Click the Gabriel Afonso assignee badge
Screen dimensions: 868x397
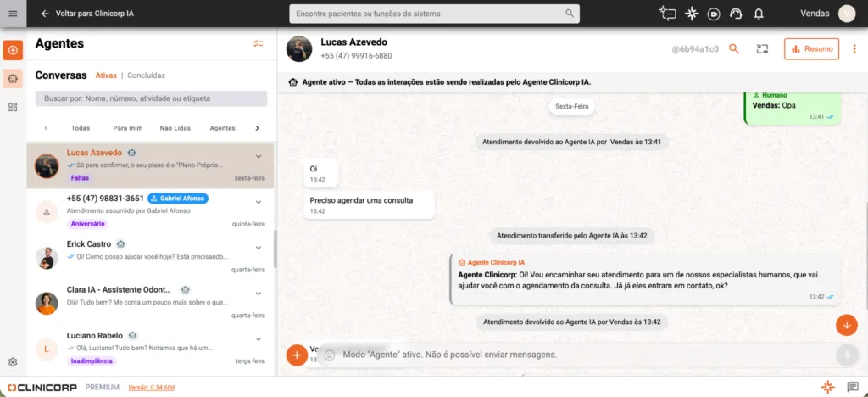pos(178,198)
